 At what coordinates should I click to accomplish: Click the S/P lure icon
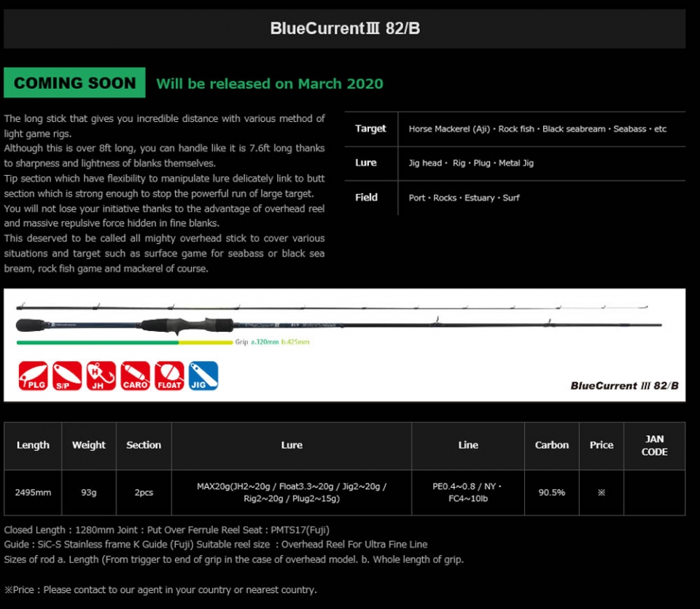[67, 376]
